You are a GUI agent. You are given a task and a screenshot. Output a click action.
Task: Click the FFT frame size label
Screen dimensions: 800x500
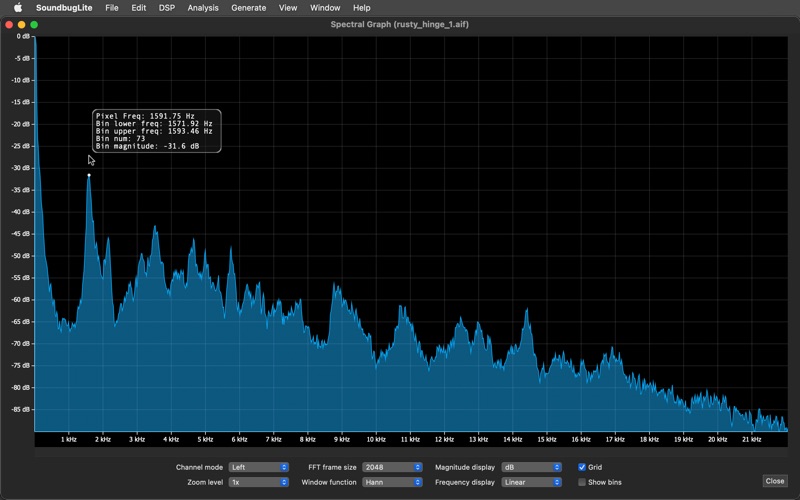click(x=332, y=467)
